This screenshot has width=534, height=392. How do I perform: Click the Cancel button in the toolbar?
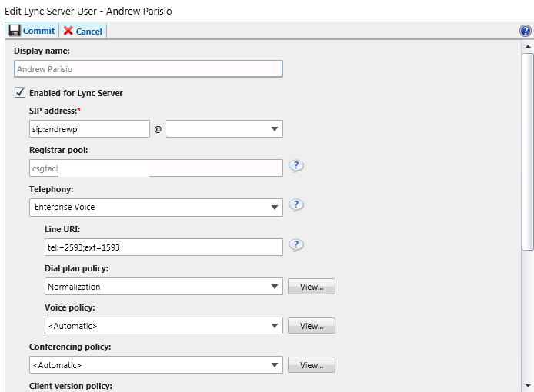pos(83,31)
